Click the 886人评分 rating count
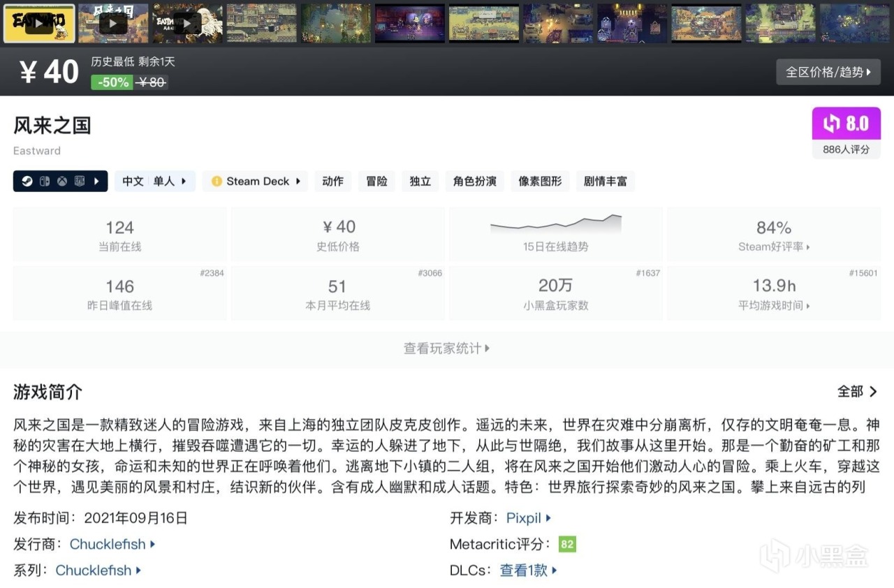The width and height of the screenshot is (894, 588). point(846,149)
